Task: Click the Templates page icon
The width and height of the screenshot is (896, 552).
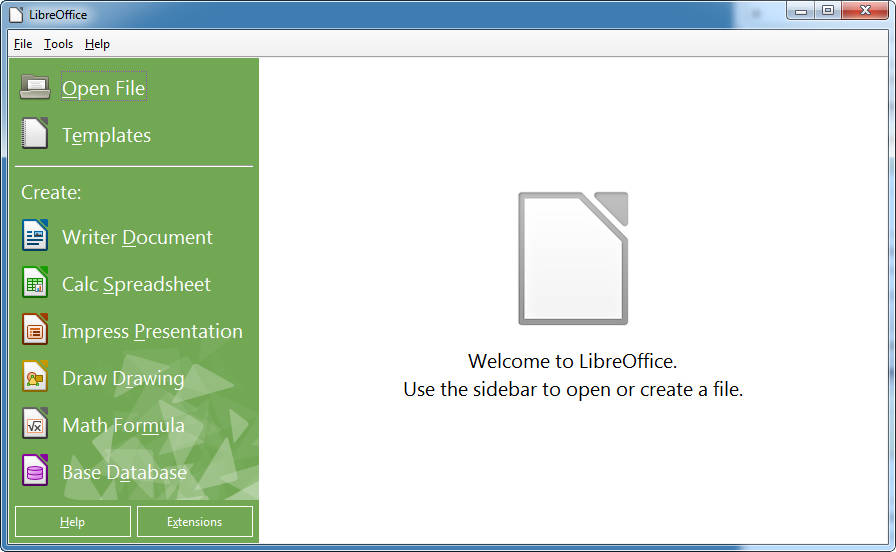Action: (x=35, y=134)
